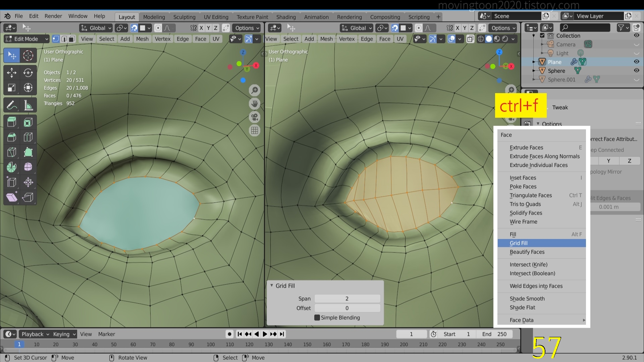Select the Poly Build tool
The width and height of the screenshot is (644, 362).
tap(28, 152)
